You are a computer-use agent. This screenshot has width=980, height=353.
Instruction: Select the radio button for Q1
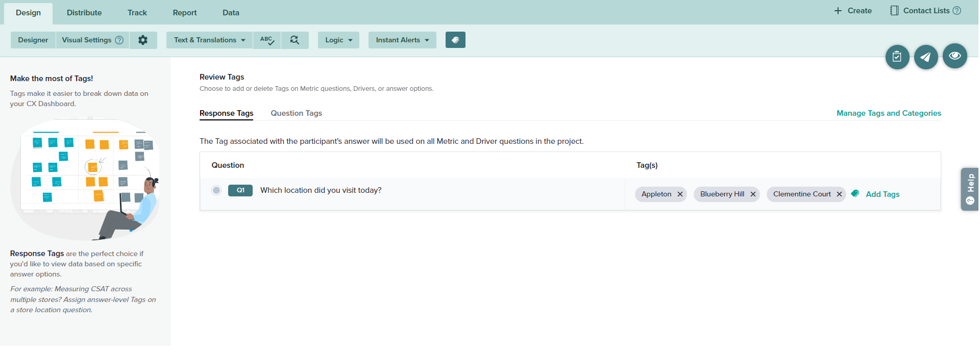[x=216, y=190]
